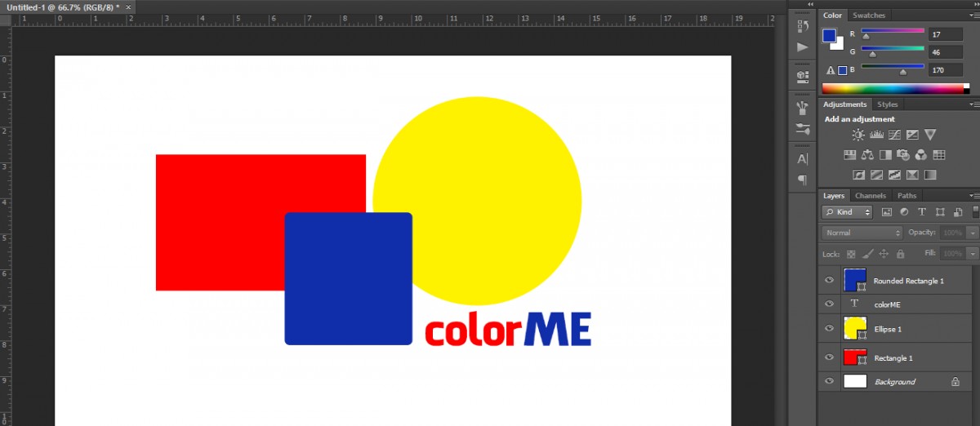Hide the Rounded Rectangle 1 layer
The height and width of the screenshot is (426, 980).
coord(830,281)
